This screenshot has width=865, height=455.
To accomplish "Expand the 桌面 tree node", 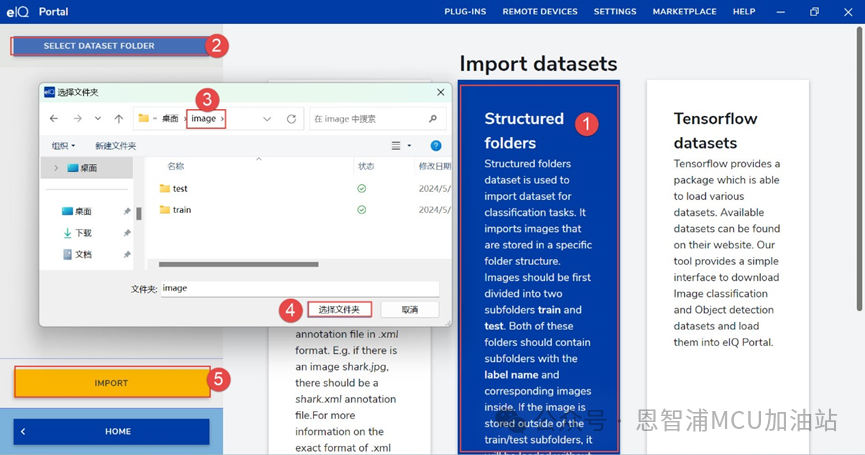I will pos(56,168).
